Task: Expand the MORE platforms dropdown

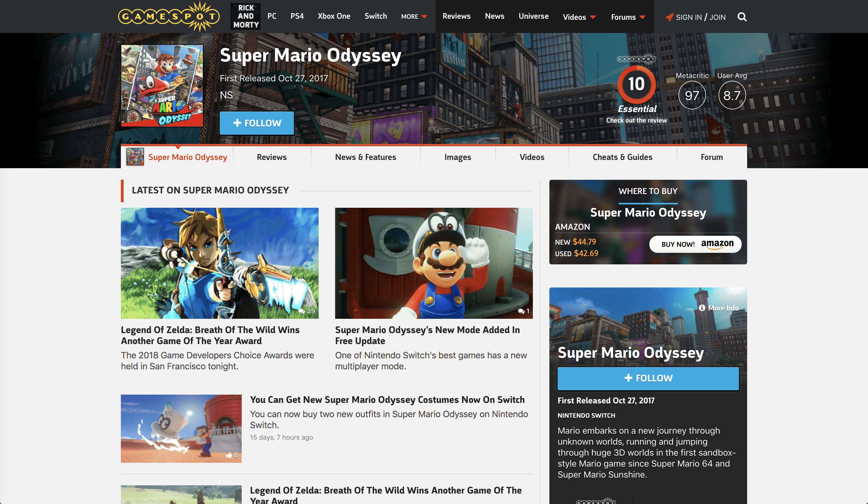Action: (414, 16)
